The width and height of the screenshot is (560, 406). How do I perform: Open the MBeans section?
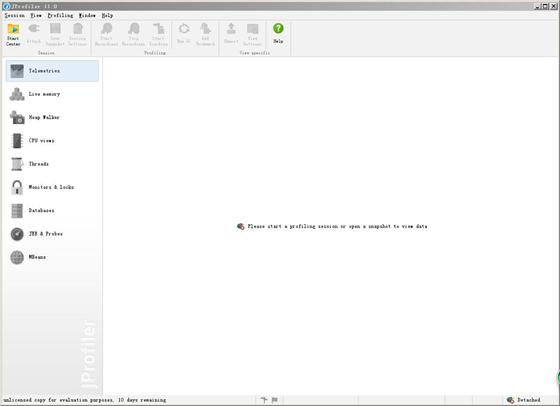(52, 257)
